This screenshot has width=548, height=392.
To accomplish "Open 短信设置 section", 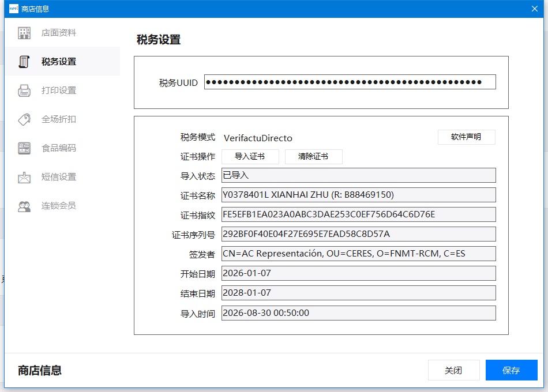I will tap(62, 177).
